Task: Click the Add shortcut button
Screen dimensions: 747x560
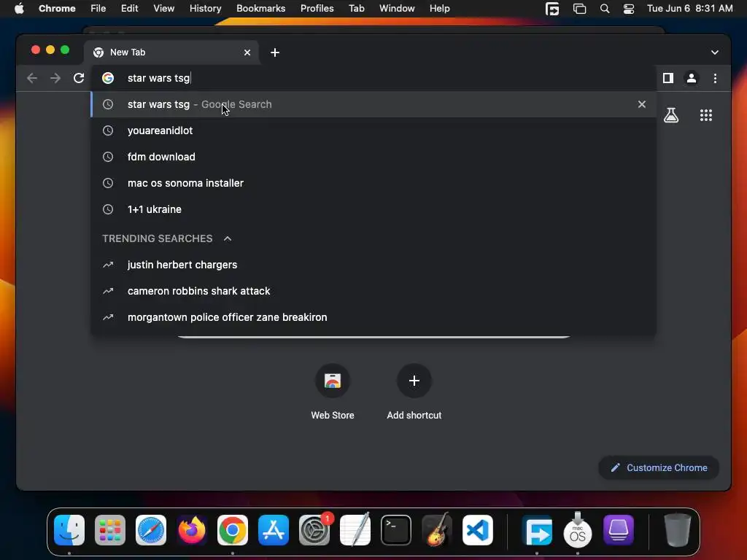Action: 414,392
